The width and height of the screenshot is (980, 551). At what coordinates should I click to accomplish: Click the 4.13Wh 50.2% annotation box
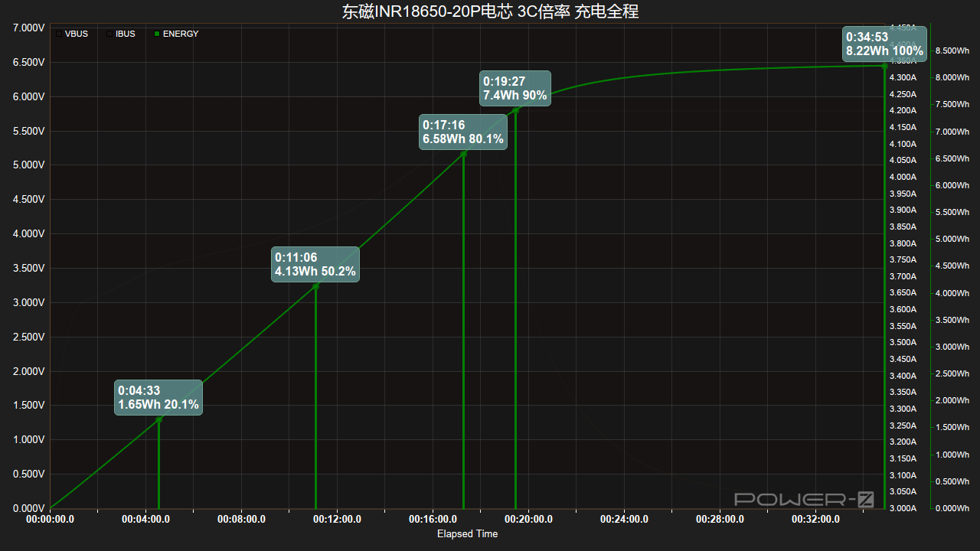coord(315,264)
